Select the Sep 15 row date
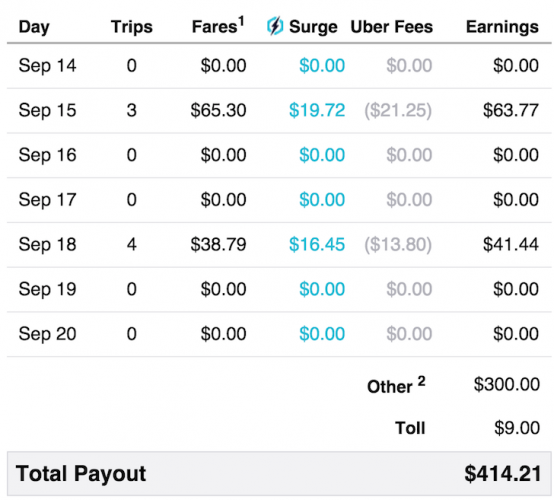This screenshot has width=554, height=500. tap(47, 110)
